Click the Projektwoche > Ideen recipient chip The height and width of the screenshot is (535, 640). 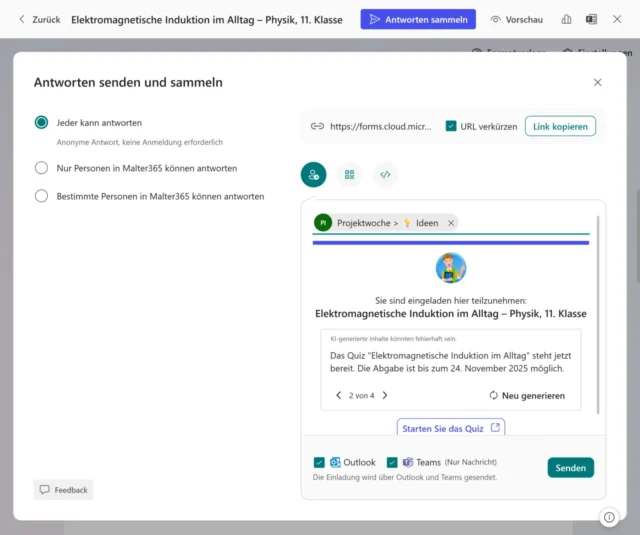385,223
